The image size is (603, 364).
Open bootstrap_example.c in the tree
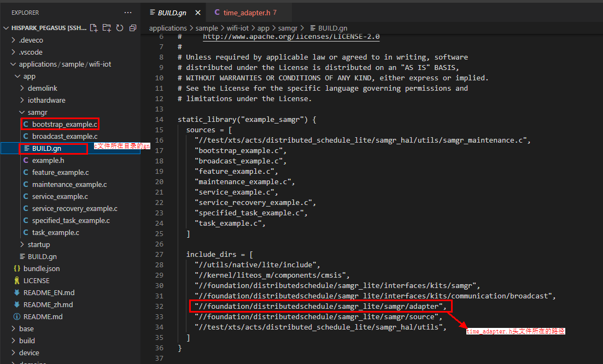pyautogui.click(x=65, y=124)
